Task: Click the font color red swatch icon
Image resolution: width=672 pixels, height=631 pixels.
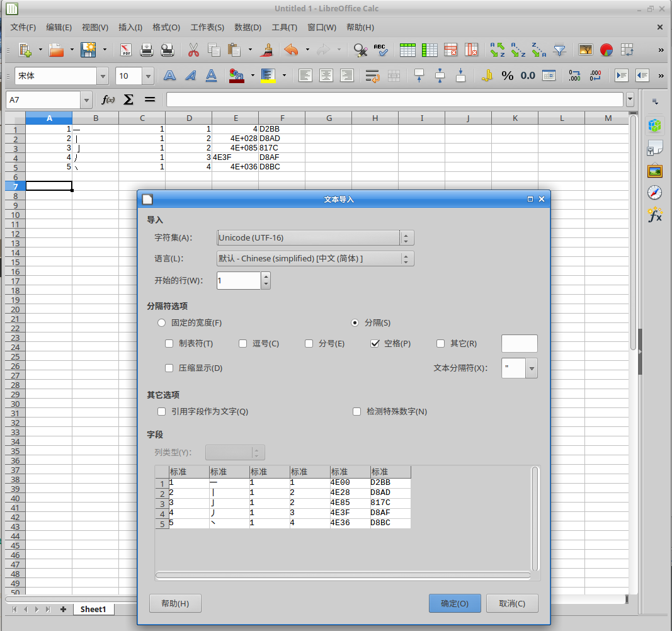Action: pos(236,76)
